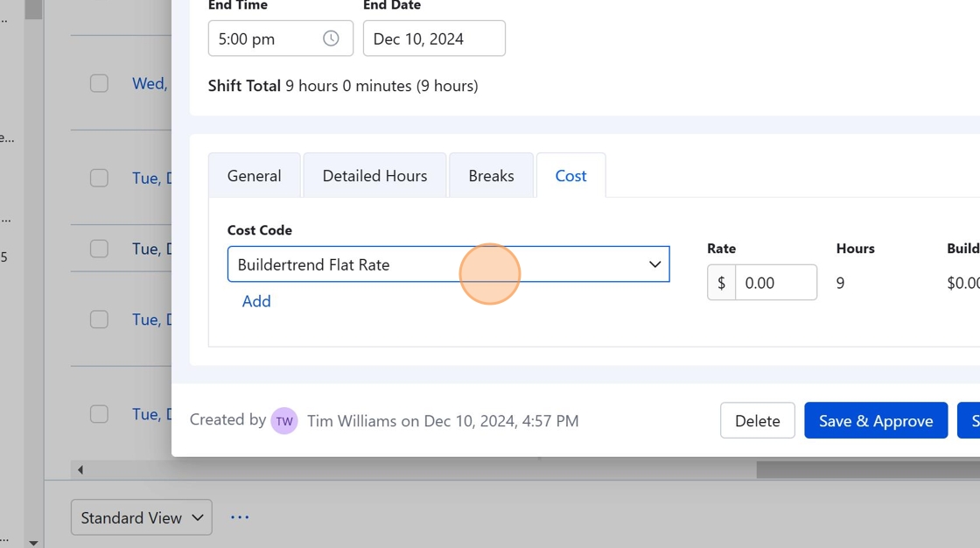Click the horizontal scrollbar thumb

pyautogui.click(x=866, y=470)
